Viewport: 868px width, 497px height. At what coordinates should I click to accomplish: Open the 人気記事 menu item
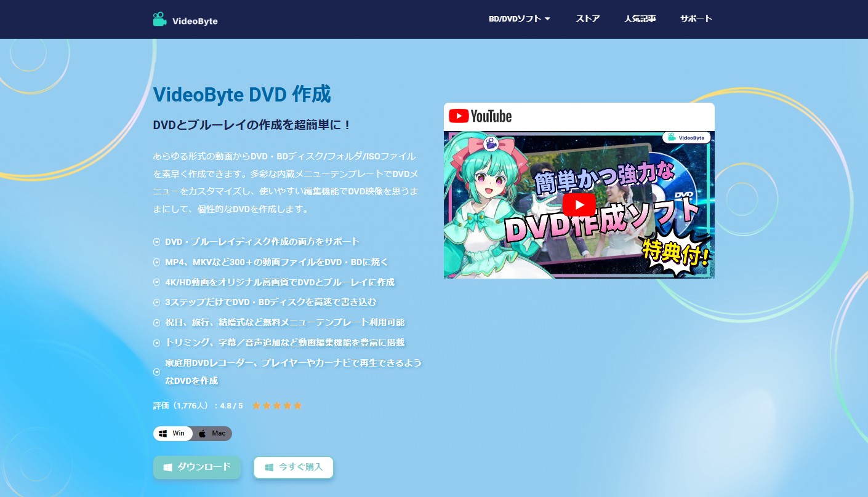pyautogui.click(x=640, y=18)
